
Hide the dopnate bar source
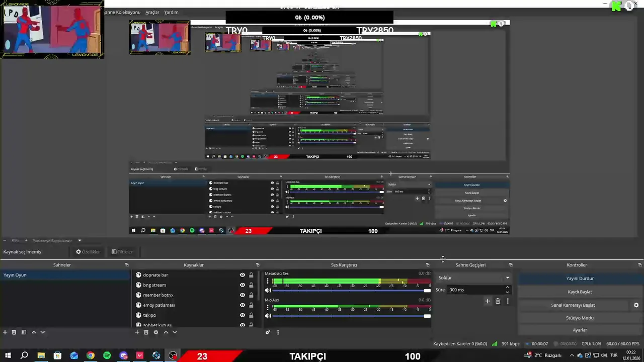click(243, 275)
